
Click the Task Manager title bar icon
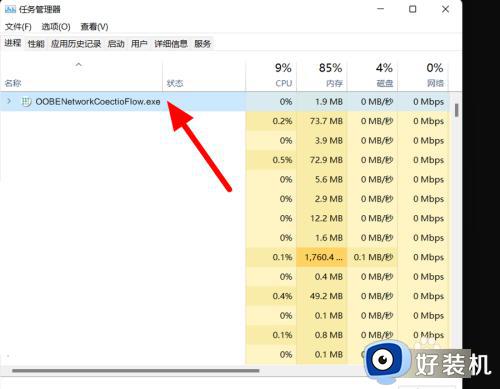tap(10, 9)
